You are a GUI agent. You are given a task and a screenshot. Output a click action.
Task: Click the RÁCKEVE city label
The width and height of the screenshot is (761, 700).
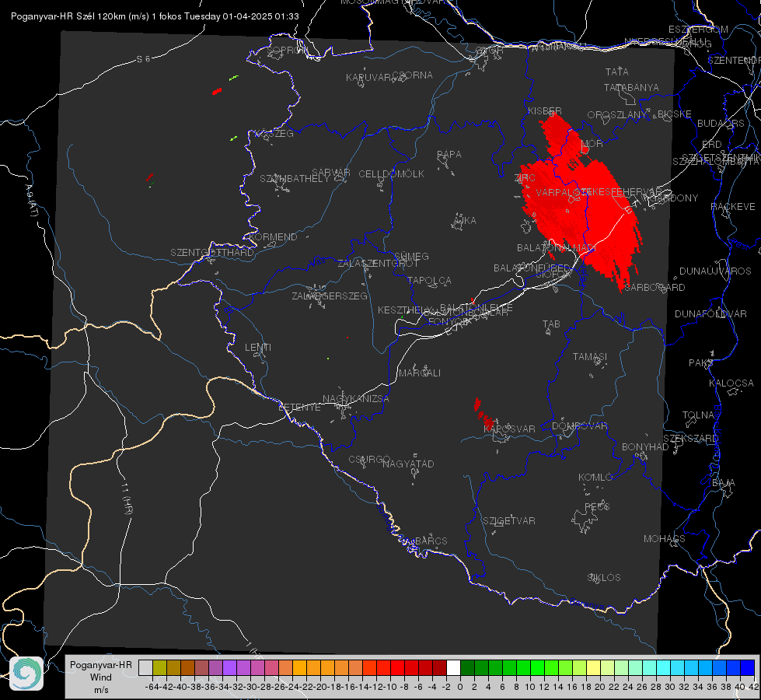pyautogui.click(x=733, y=207)
